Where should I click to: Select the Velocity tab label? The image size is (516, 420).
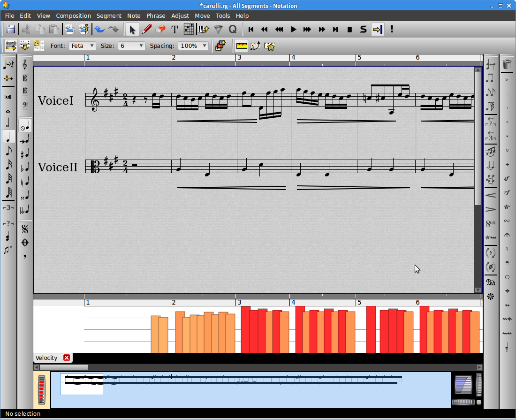(x=46, y=358)
